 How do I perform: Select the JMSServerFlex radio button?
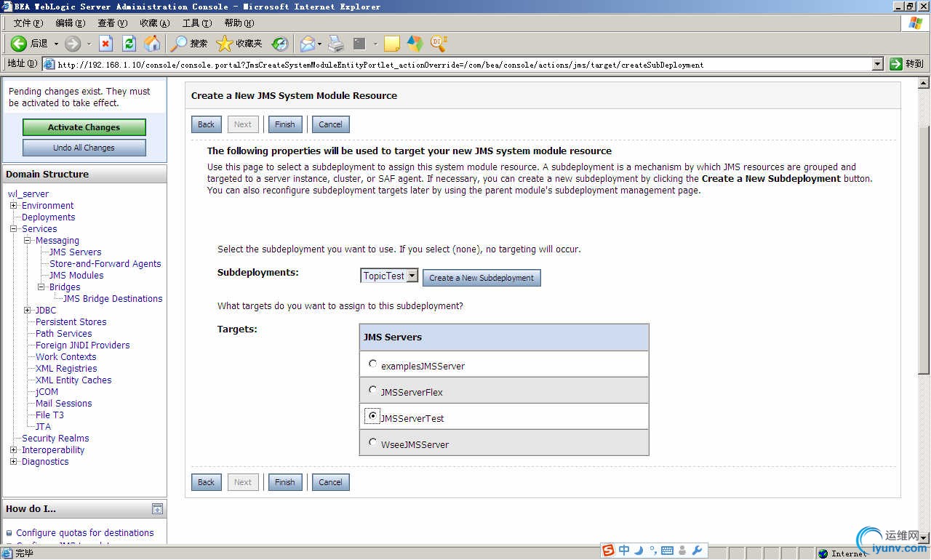tap(373, 390)
